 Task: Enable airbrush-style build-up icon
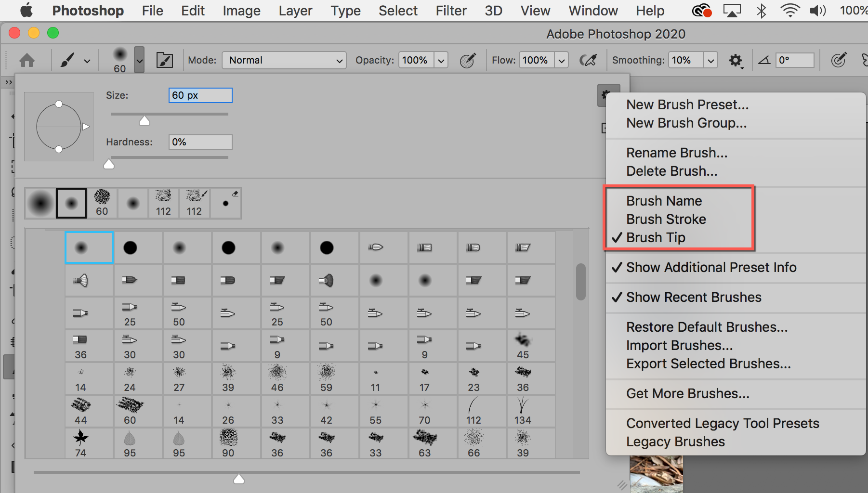click(588, 60)
